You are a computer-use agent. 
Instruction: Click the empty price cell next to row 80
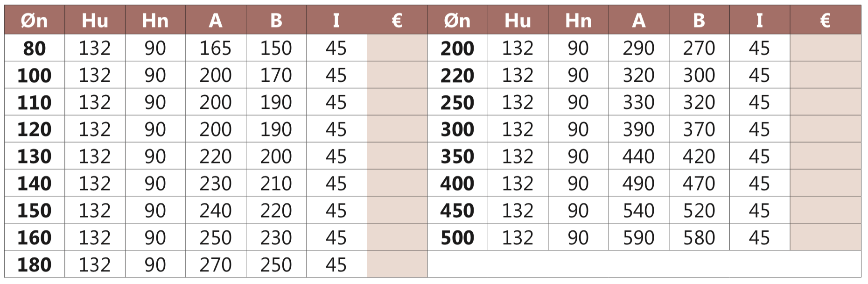[x=397, y=48]
